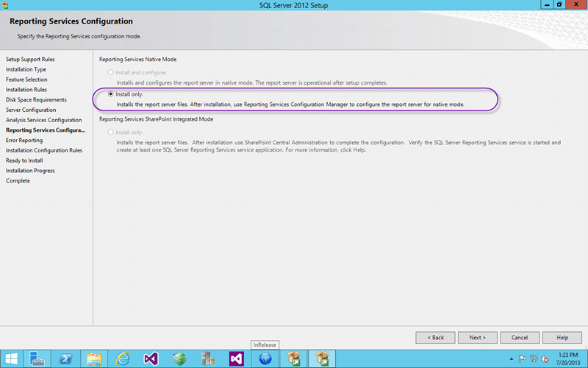Click the Back button
588x368 pixels.
435,338
